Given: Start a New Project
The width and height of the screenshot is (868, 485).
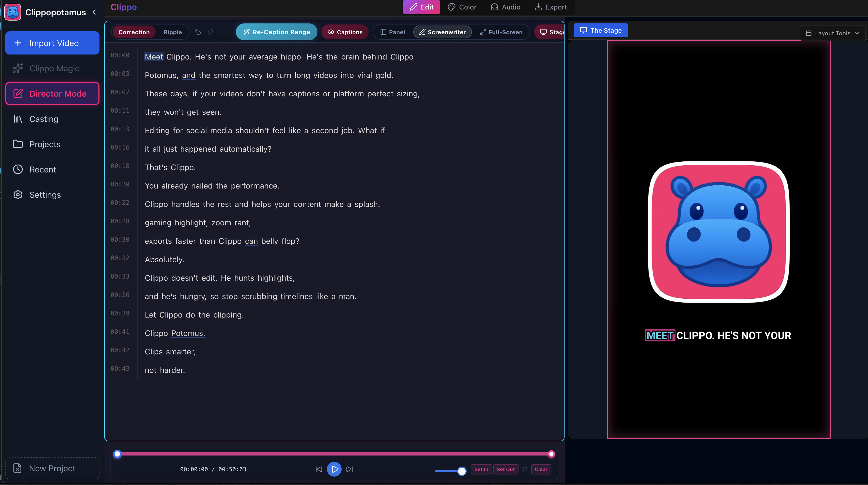Looking at the screenshot, I should click(52, 468).
